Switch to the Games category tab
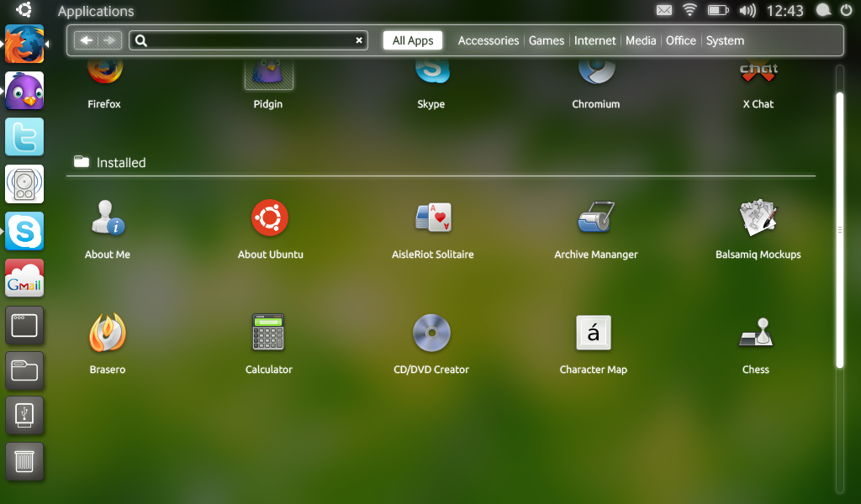The height and width of the screenshot is (504, 861). [547, 40]
